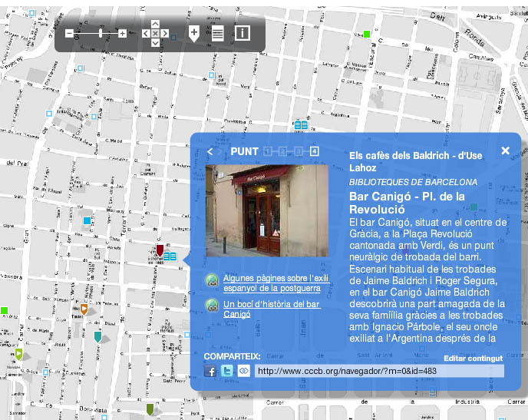
Task: Open link about l'exili espanyol de la postguerra
Action: [x=276, y=283]
